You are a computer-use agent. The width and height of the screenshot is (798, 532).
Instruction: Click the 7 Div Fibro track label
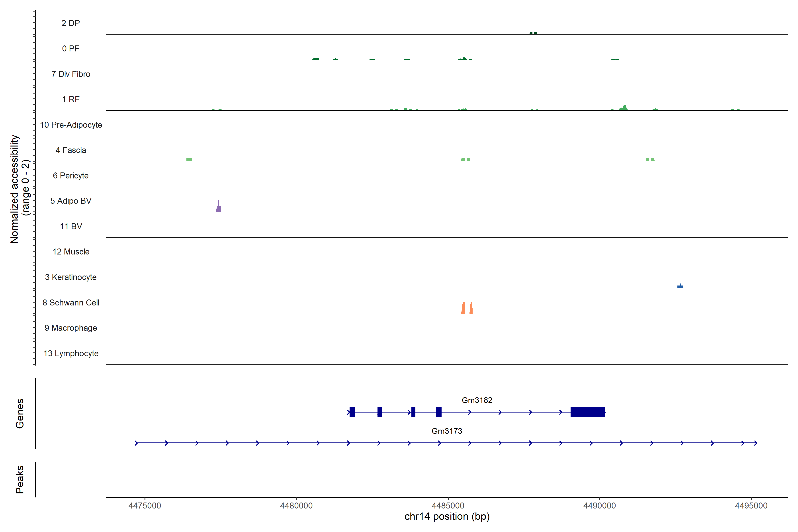coord(71,74)
